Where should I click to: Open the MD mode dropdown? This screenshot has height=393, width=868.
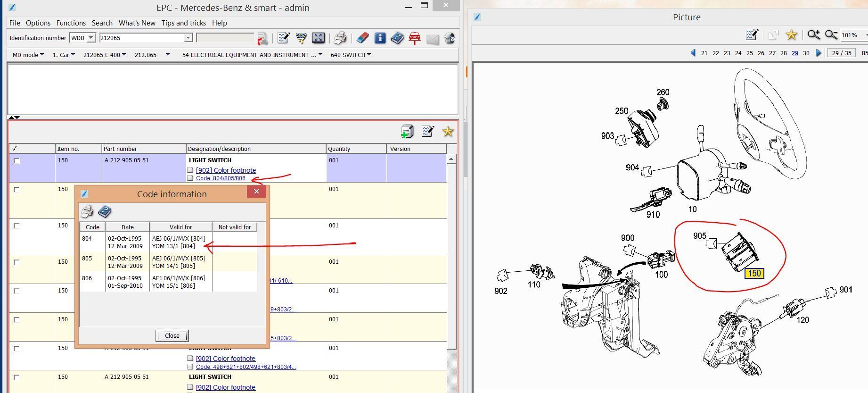pyautogui.click(x=28, y=55)
